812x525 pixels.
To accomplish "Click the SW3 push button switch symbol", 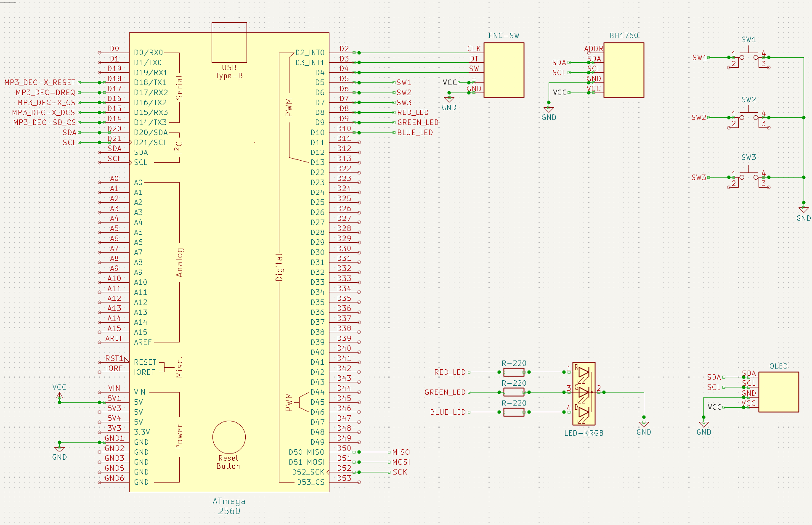I will coord(749,178).
